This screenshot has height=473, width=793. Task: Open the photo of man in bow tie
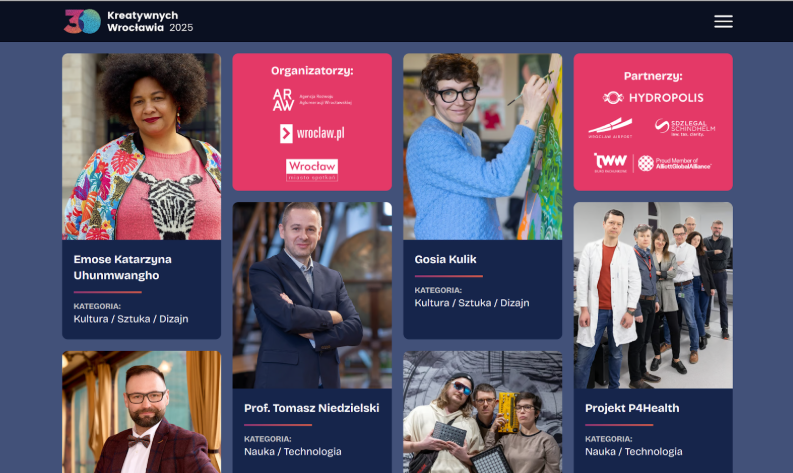(x=142, y=412)
